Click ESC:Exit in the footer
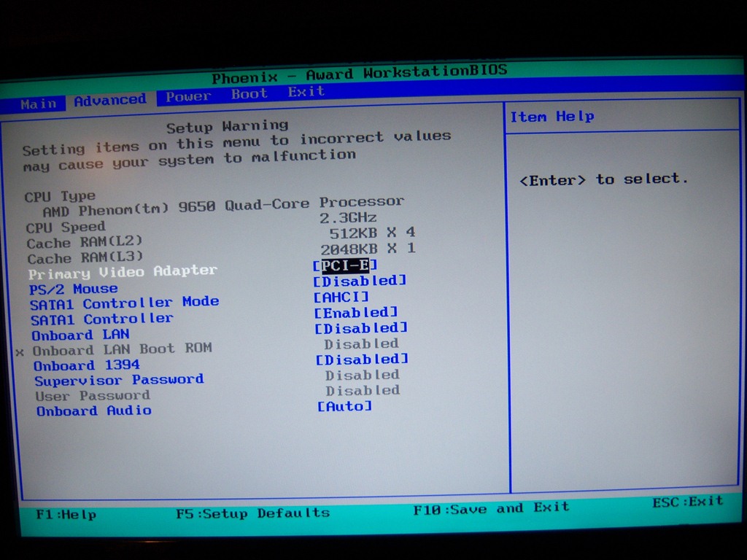 688,502
